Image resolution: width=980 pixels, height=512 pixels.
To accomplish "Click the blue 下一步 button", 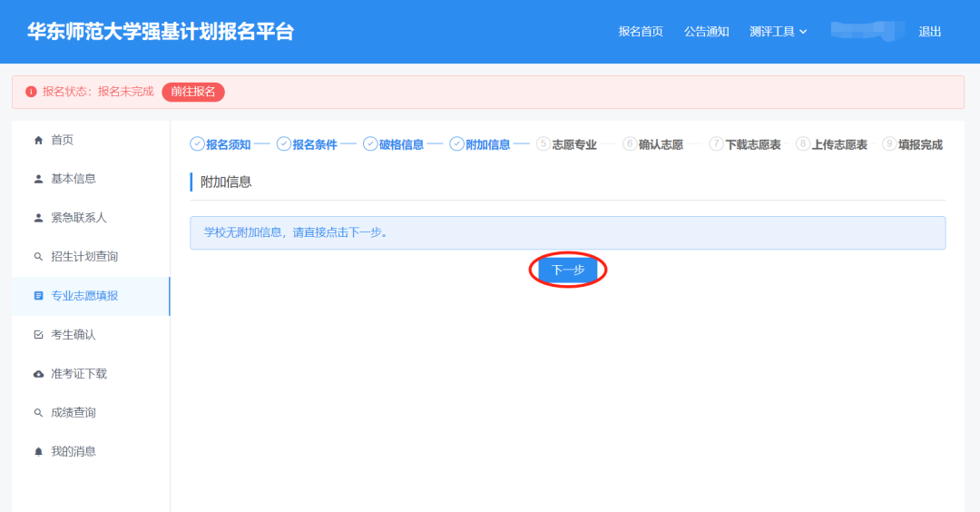I will (x=568, y=270).
